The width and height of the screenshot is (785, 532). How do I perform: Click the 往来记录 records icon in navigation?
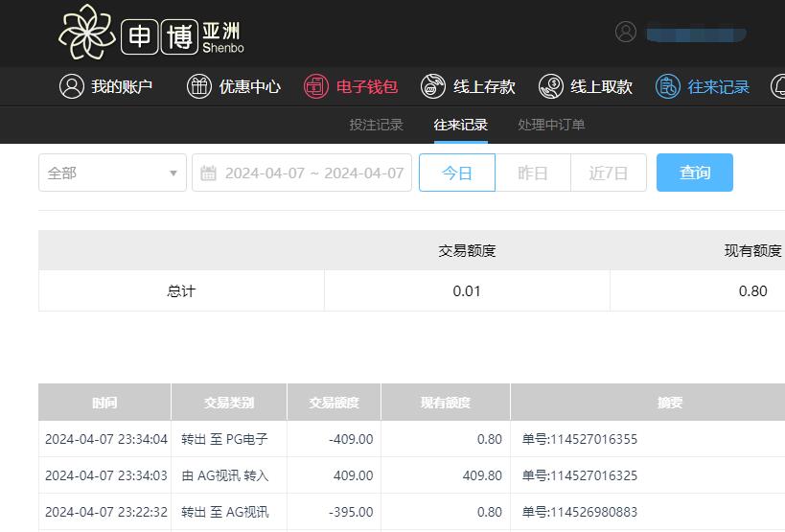667,86
